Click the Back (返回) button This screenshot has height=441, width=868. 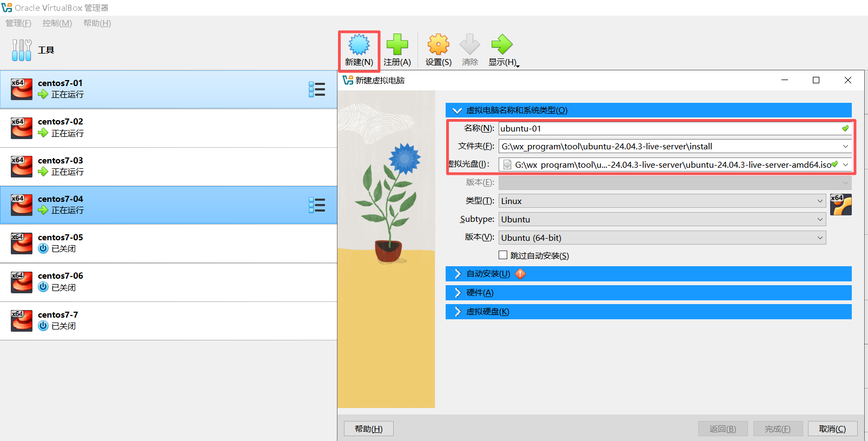pos(723,429)
